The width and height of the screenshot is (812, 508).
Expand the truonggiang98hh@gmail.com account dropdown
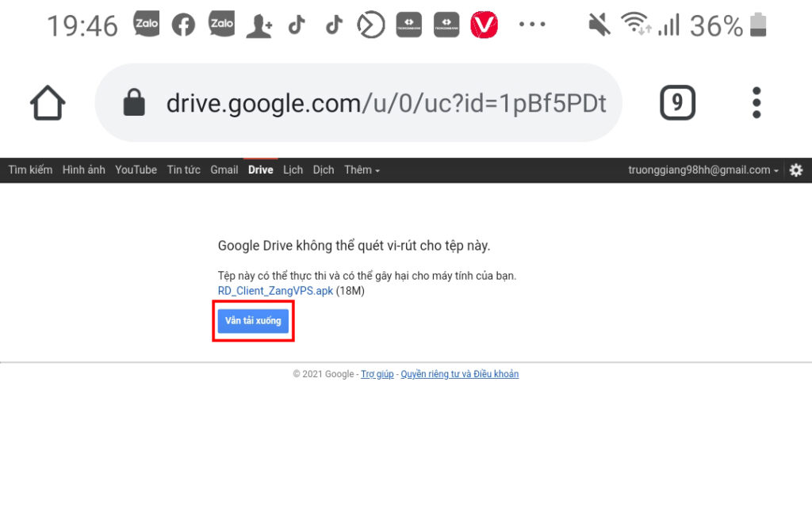tap(703, 170)
